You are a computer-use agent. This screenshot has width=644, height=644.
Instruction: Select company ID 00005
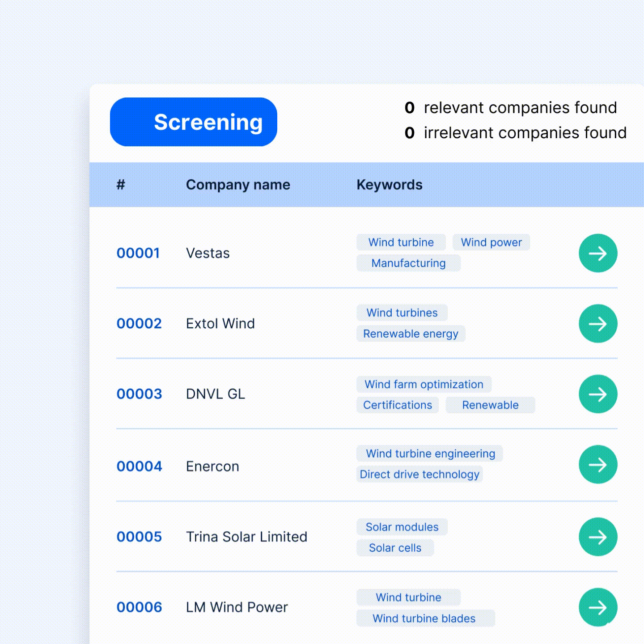139,537
